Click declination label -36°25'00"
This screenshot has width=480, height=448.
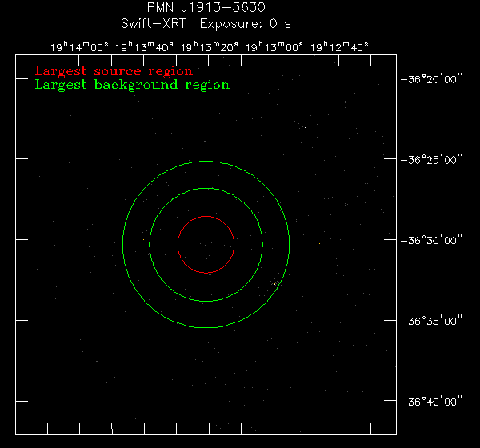[x=431, y=159]
